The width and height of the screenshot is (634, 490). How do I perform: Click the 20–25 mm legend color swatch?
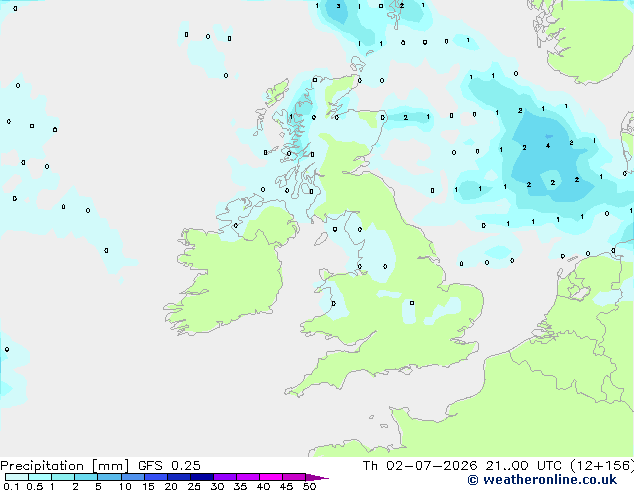pyautogui.click(x=179, y=477)
